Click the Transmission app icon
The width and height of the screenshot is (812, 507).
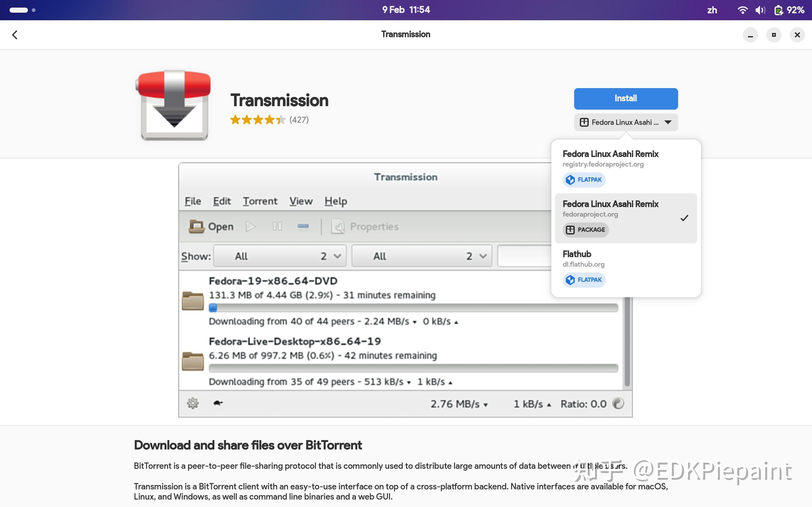click(174, 105)
